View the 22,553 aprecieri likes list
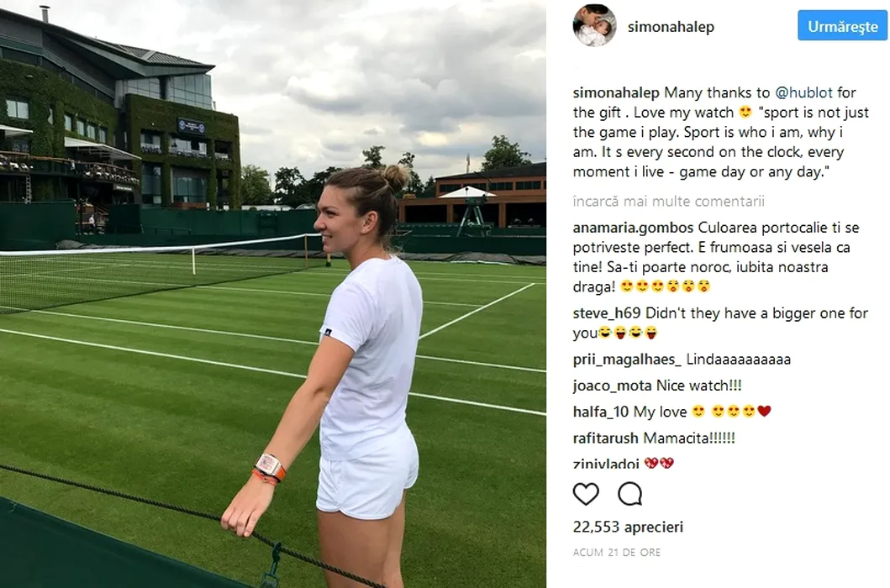Viewport: 890px width, 588px height. click(628, 527)
